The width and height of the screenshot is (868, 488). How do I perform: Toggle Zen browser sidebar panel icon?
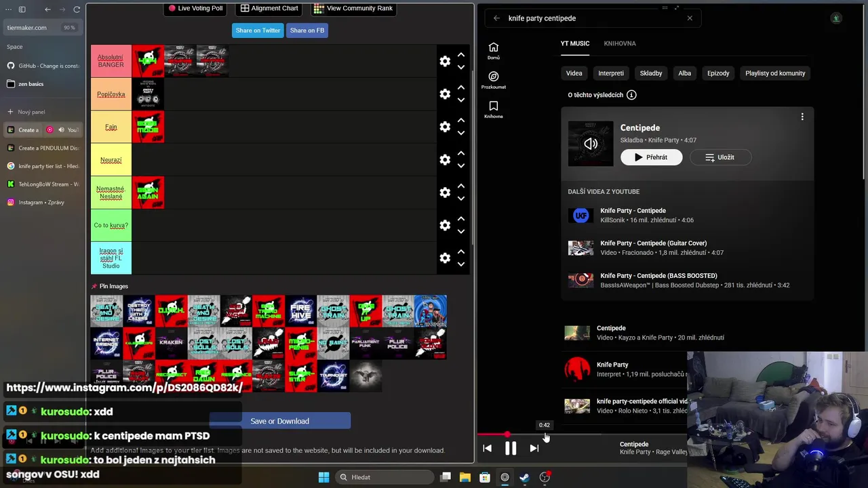point(22,9)
